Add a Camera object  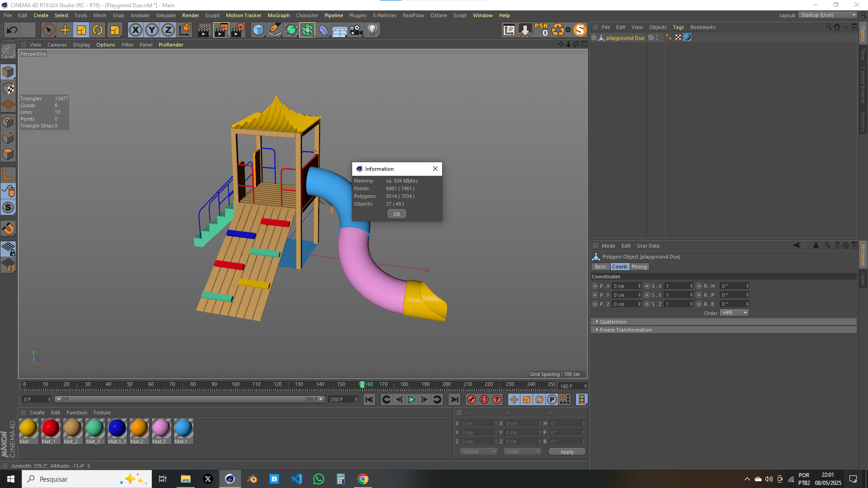click(x=356, y=30)
